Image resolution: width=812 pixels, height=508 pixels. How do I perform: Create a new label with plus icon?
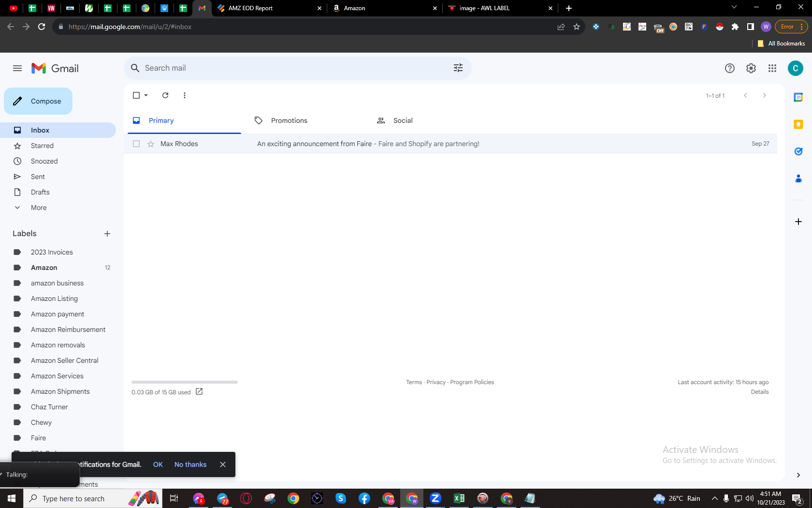[107, 234]
